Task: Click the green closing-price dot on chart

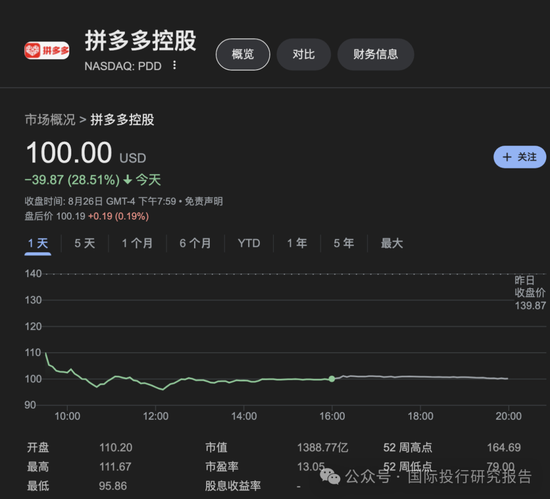Action: pyautogui.click(x=332, y=379)
